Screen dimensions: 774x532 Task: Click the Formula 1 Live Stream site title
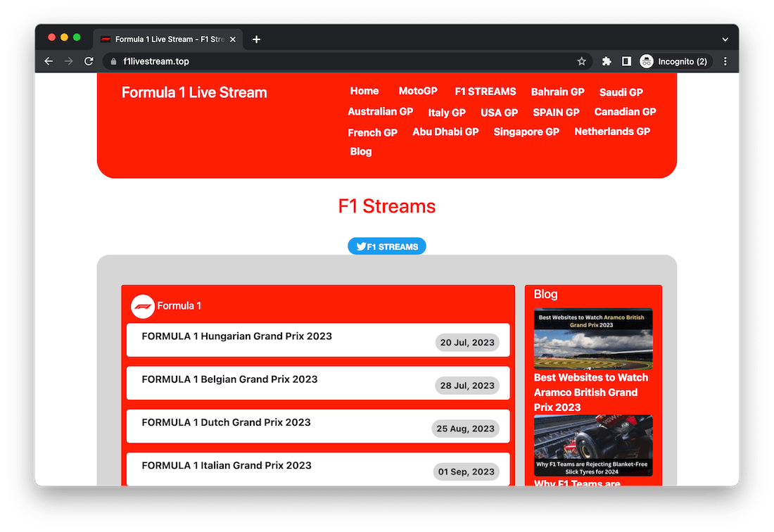point(194,92)
